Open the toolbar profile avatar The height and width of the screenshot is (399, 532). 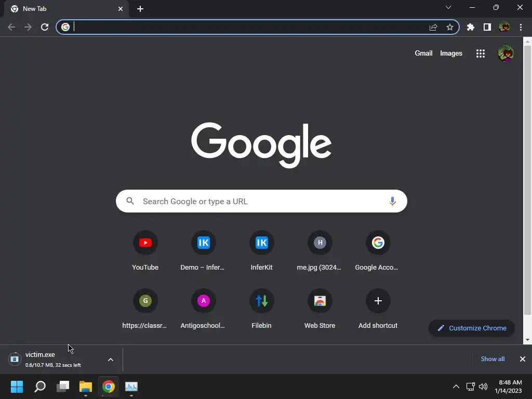pos(504,27)
